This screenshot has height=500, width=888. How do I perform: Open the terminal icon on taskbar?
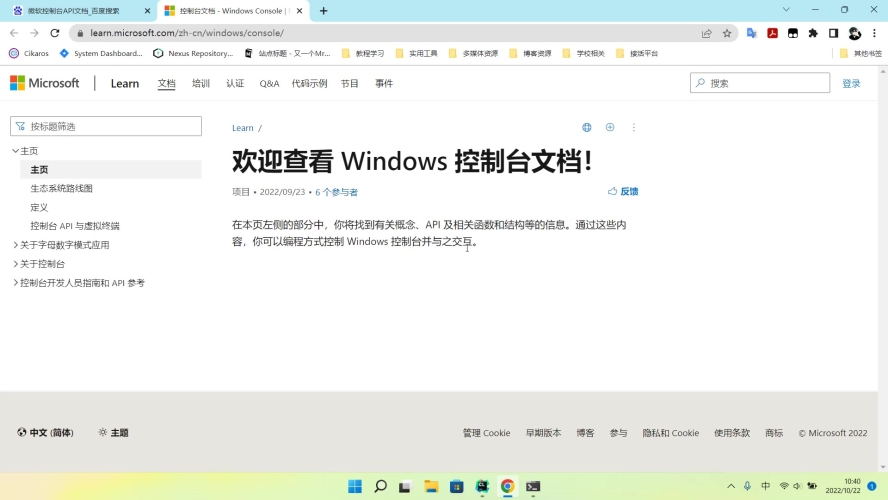point(533,486)
